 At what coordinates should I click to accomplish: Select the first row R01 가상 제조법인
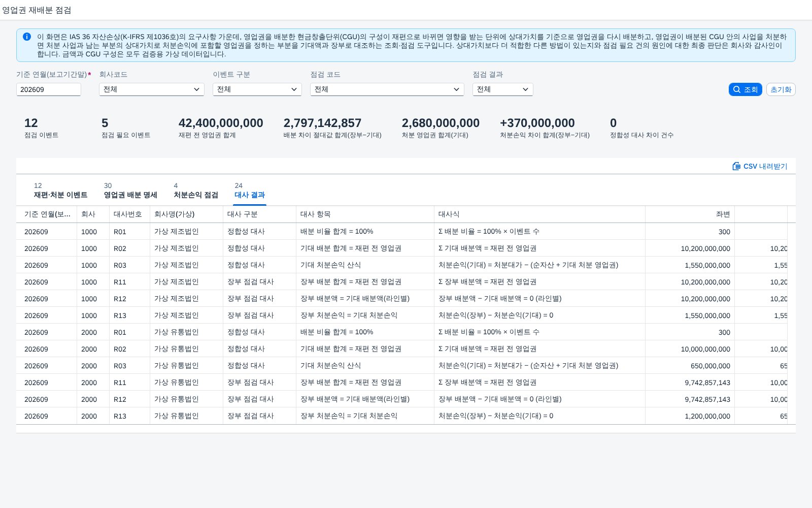(402, 232)
